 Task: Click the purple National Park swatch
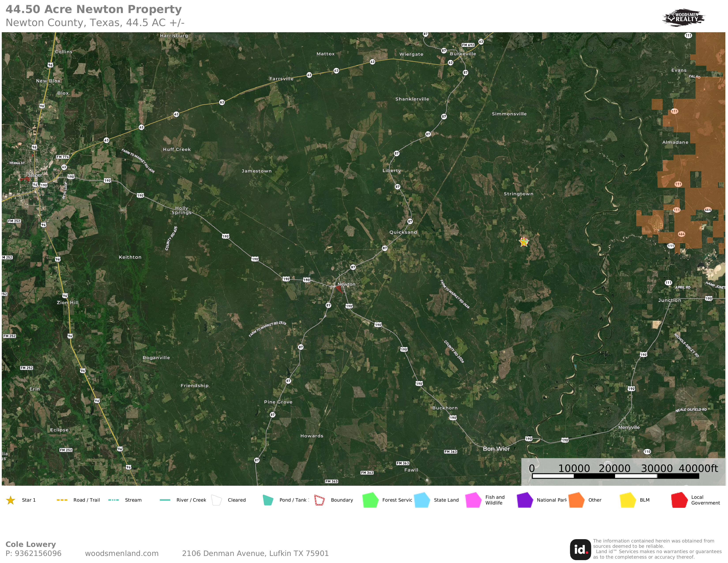(x=525, y=500)
